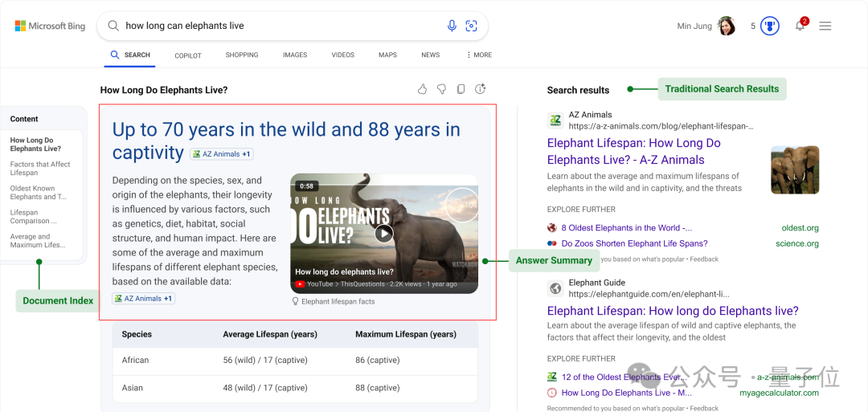Click the 56 (wild) / 17 (captive) cell
The width and height of the screenshot is (868, 412).
point(265,360)
